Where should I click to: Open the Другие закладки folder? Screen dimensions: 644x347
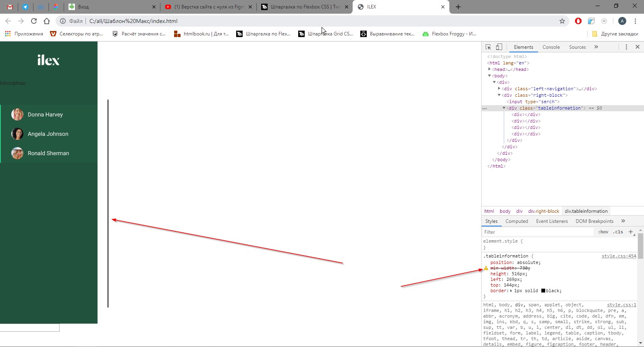[615, 34]
